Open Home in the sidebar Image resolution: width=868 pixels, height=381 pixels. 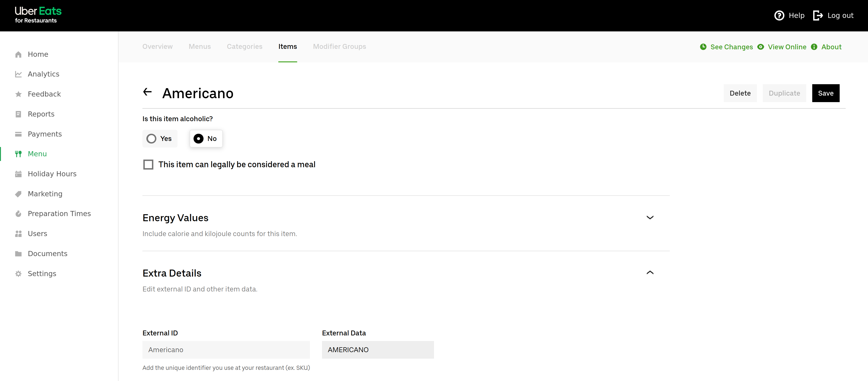[38, 54]
